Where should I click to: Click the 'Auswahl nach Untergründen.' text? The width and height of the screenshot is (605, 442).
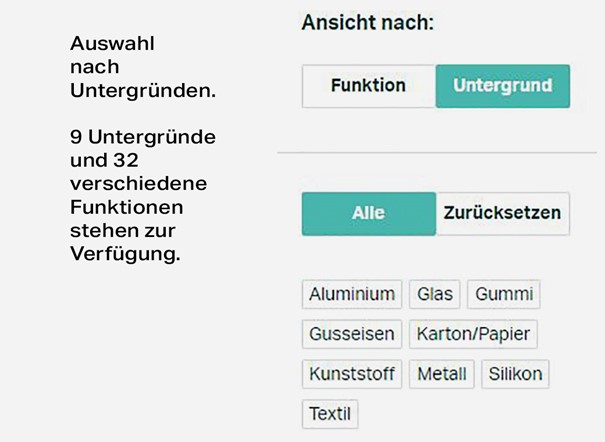coord(143,67)
